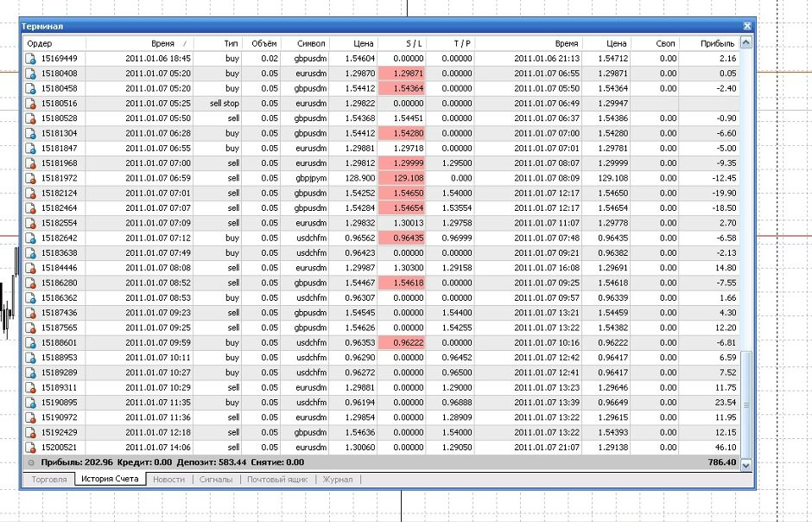Click the order icon beside order 15190895
The image size is (812, 522).
(31, 402)
